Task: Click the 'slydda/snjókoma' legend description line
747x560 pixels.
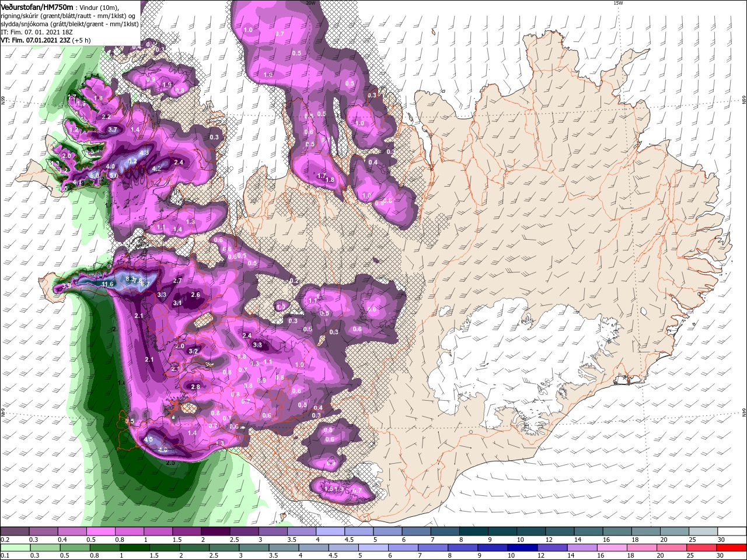Action: (x=70, y=24)
